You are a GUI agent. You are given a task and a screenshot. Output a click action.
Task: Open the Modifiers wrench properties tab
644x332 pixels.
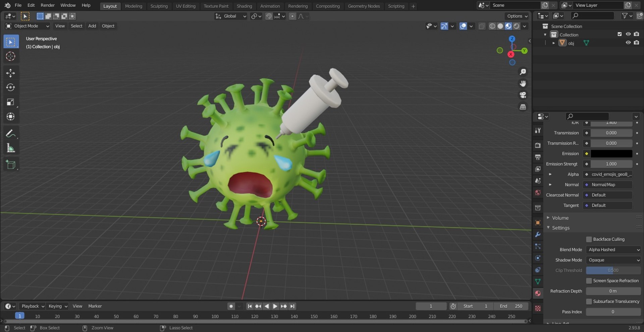pos(538,235)
